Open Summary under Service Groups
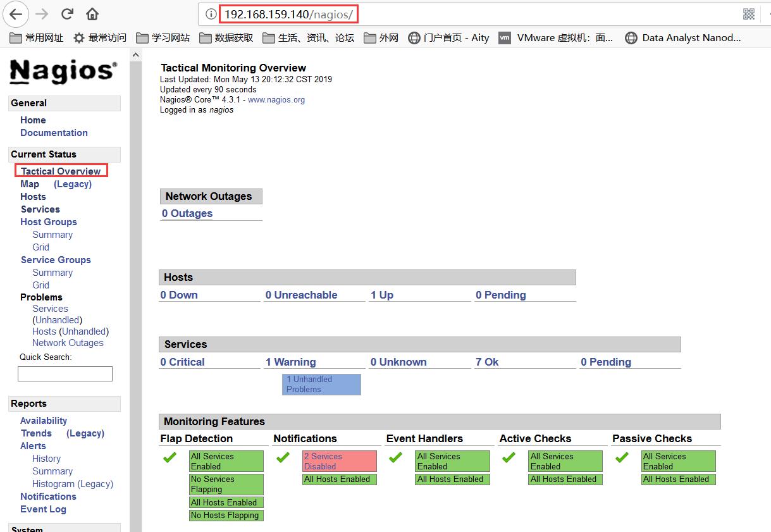 coord(52,273)
